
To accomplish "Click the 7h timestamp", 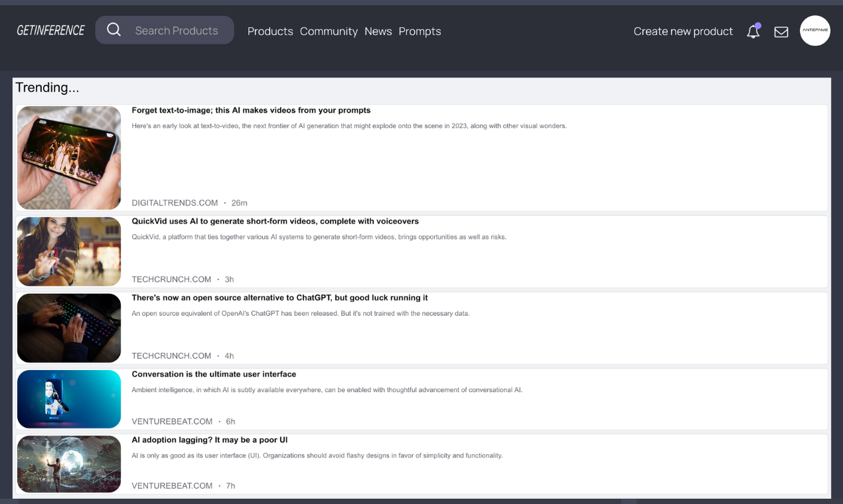I will pyautogui.click(x=230, y=486).
